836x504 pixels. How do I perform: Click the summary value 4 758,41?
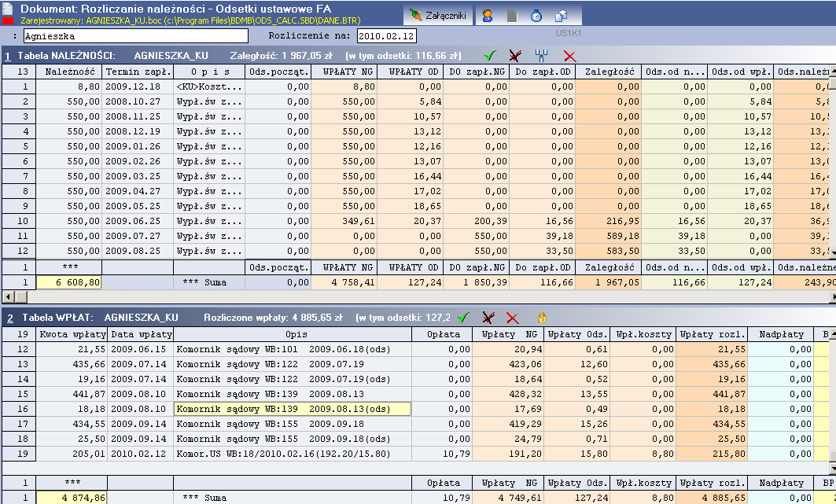coord(344,282)
